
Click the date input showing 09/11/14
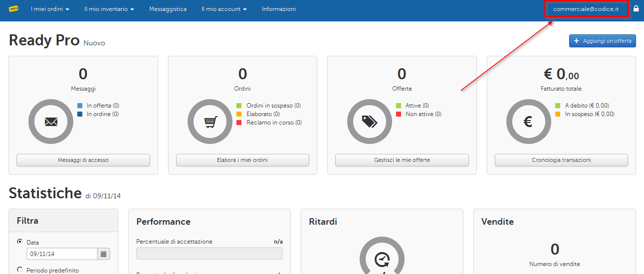pos(62,254)
